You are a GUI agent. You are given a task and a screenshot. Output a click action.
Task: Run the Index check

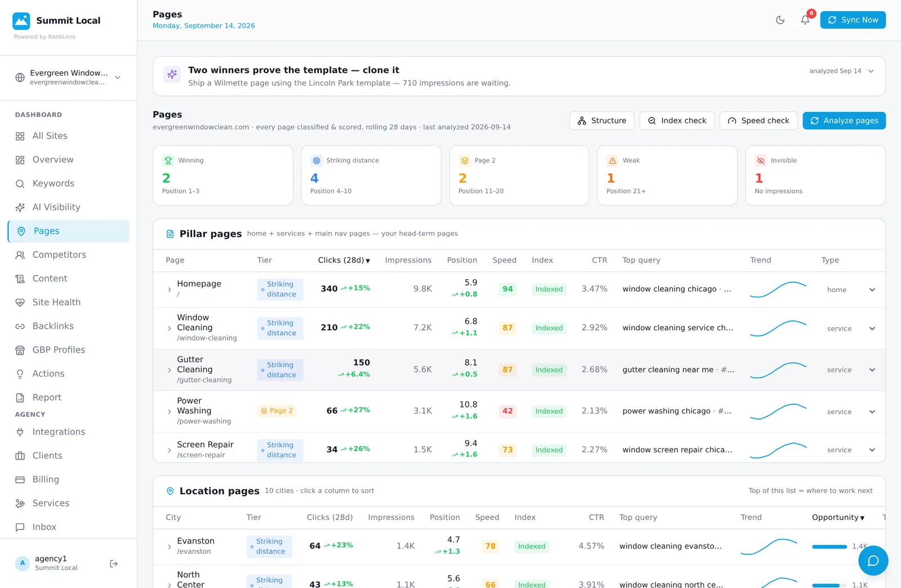(677, 121)
